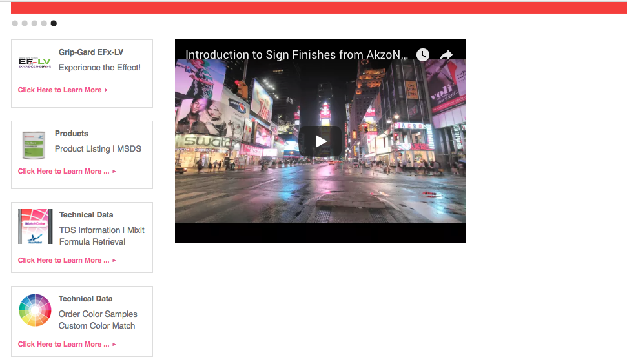
Task: Click the iMatchColor Technical Data image
Action: [35, 227]
